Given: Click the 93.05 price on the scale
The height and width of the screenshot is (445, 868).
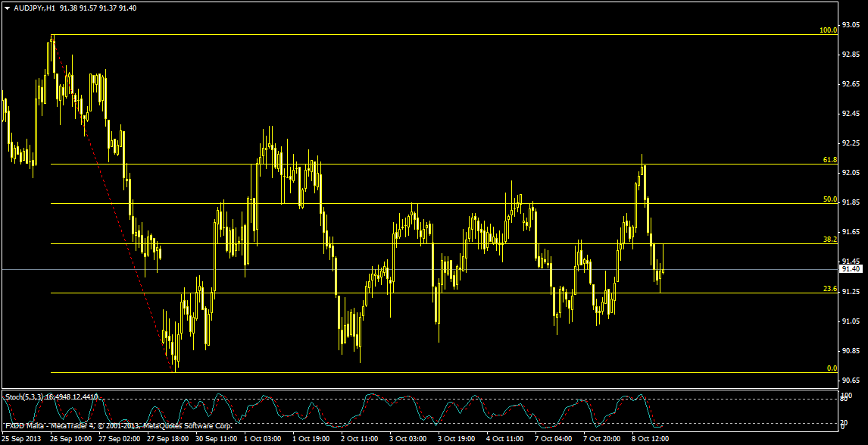Looking at the screenshot, I should click(x=851, y=25).
